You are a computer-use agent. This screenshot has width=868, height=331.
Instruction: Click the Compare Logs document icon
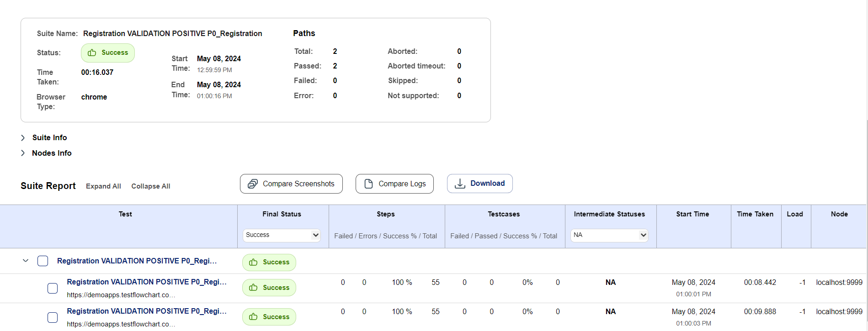click(368, 184)
